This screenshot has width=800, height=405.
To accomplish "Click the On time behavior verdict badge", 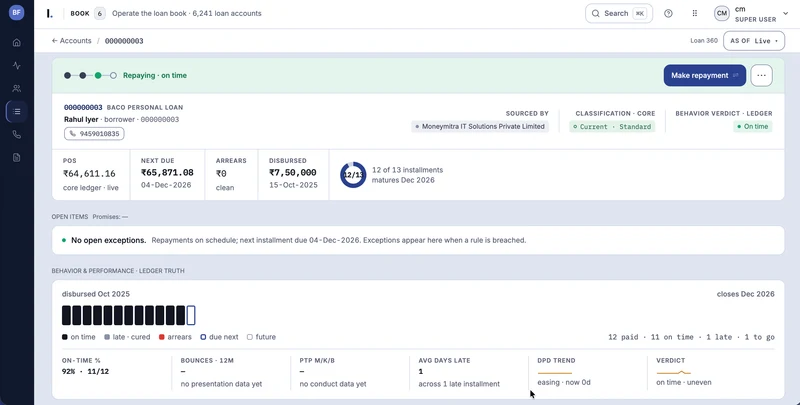I will 753,126.
